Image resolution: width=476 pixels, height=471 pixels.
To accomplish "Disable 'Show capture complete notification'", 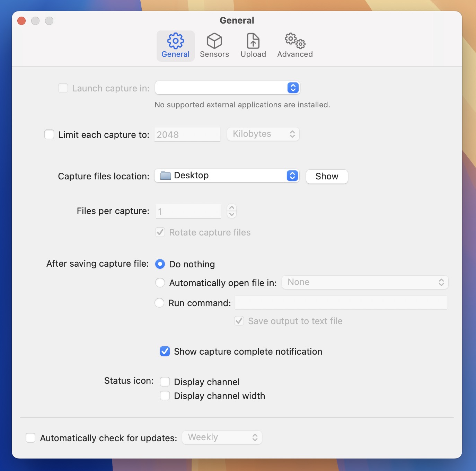I will pyautogui.click(x=165, y=351).
